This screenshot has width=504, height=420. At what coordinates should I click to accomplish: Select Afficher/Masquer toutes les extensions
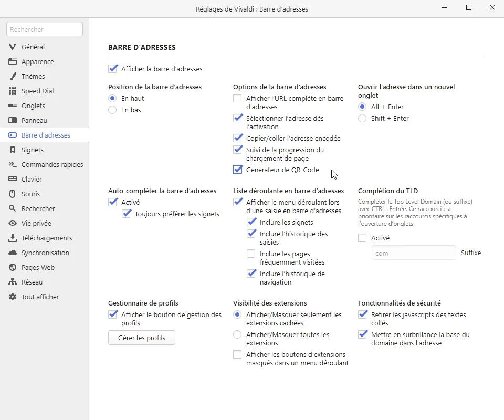click(x=237, y=335)
